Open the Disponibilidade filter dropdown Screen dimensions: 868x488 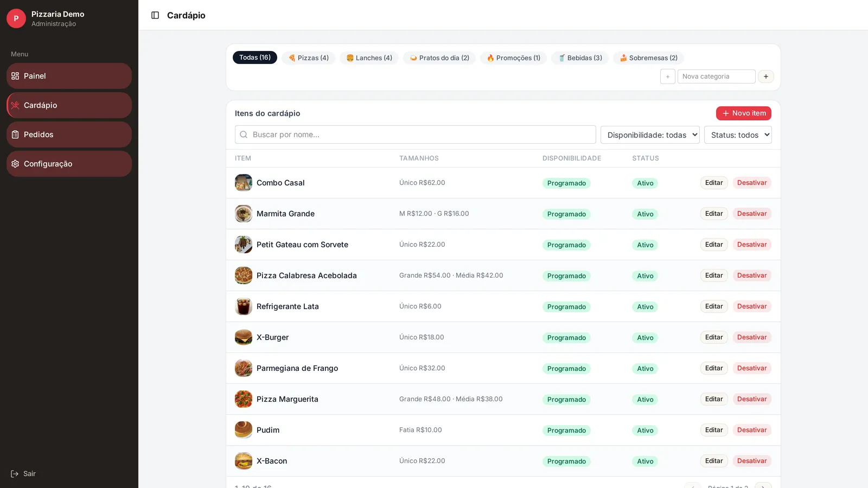650,135
